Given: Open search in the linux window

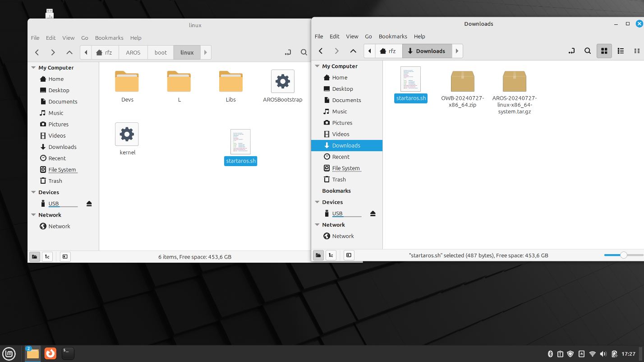Looking at the screenshot, I should pos(304,52).
